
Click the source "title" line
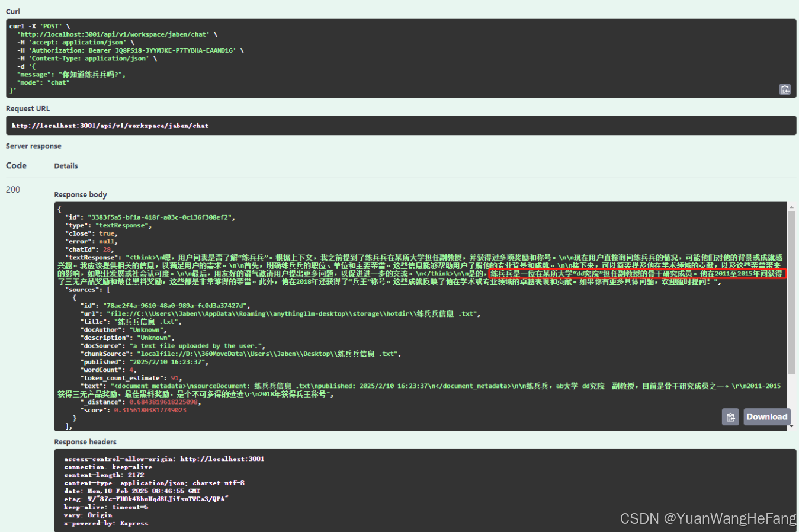(x=131, y=322)
